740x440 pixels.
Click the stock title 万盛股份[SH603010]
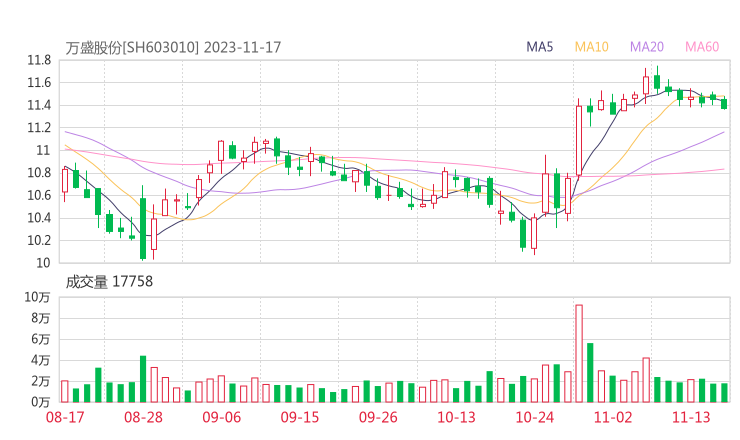(132, 48)
